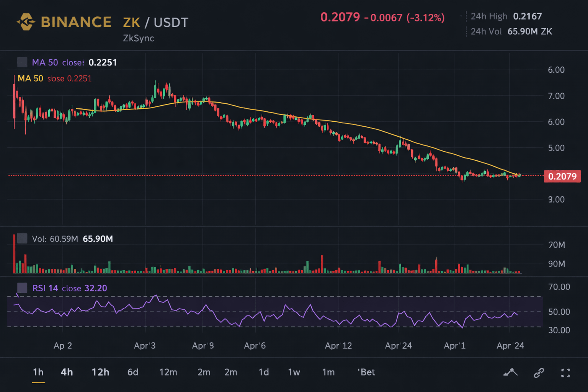The width and height of the screenshot is (588, 392).
Task: Toggle the RSI 14 indicator checkbox
Action: coord(22,288)
